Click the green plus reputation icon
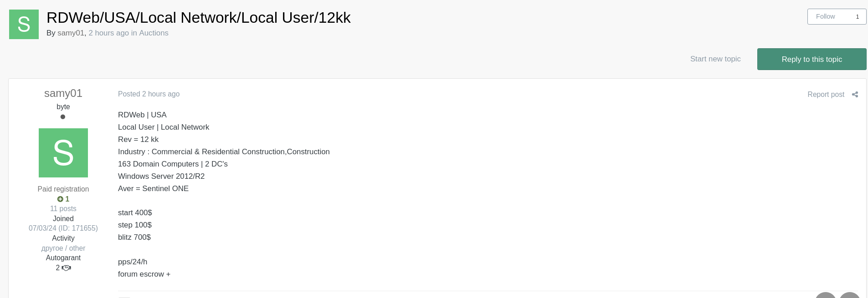Image resolution: width=868 pixels, height=298 pixels. (x=60, y=199)
